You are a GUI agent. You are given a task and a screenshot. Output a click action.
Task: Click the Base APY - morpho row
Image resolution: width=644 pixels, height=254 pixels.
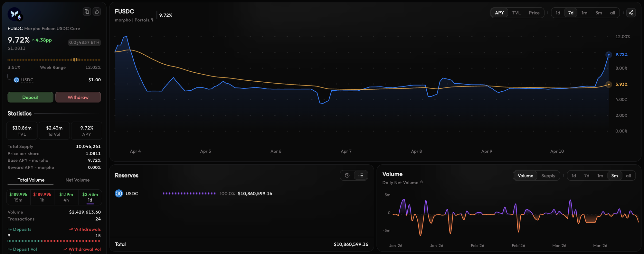[54, 160]
